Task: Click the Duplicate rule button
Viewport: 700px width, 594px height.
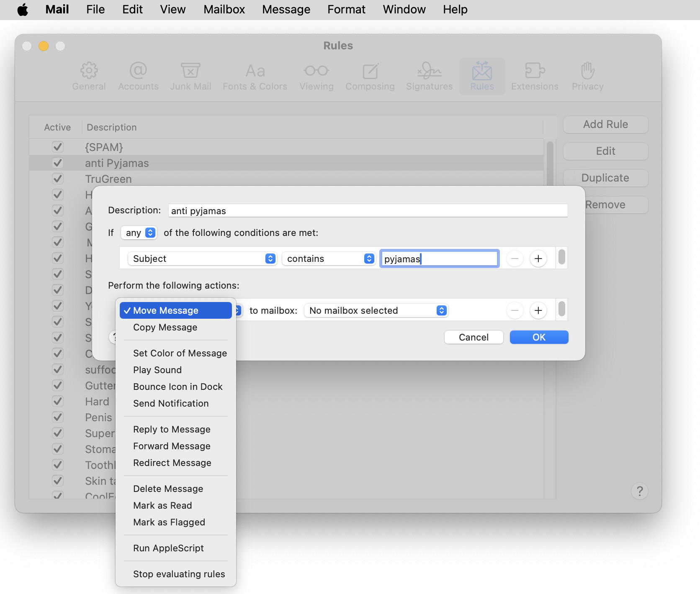Action: click(x=605, y=178)
